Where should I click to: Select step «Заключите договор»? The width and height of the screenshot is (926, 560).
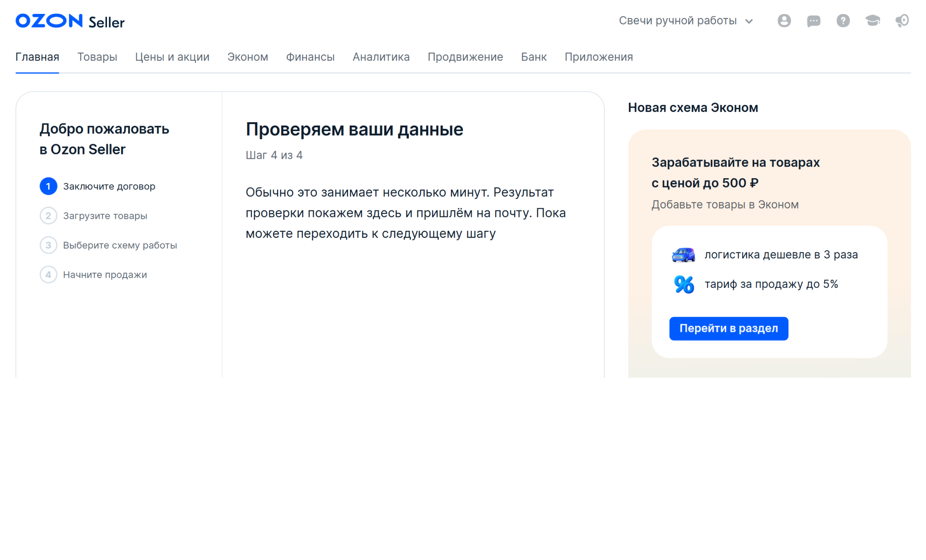pos(109,186)
